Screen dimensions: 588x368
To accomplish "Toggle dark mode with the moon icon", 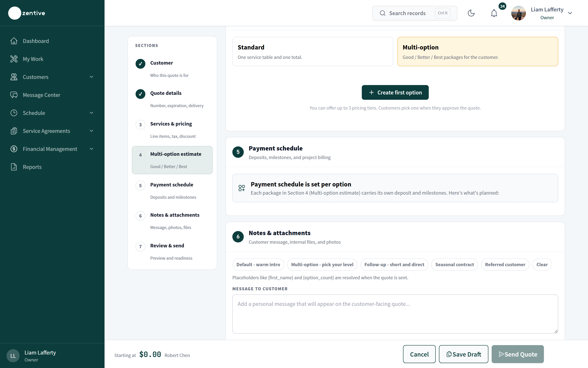I will [x=471, y=13].
